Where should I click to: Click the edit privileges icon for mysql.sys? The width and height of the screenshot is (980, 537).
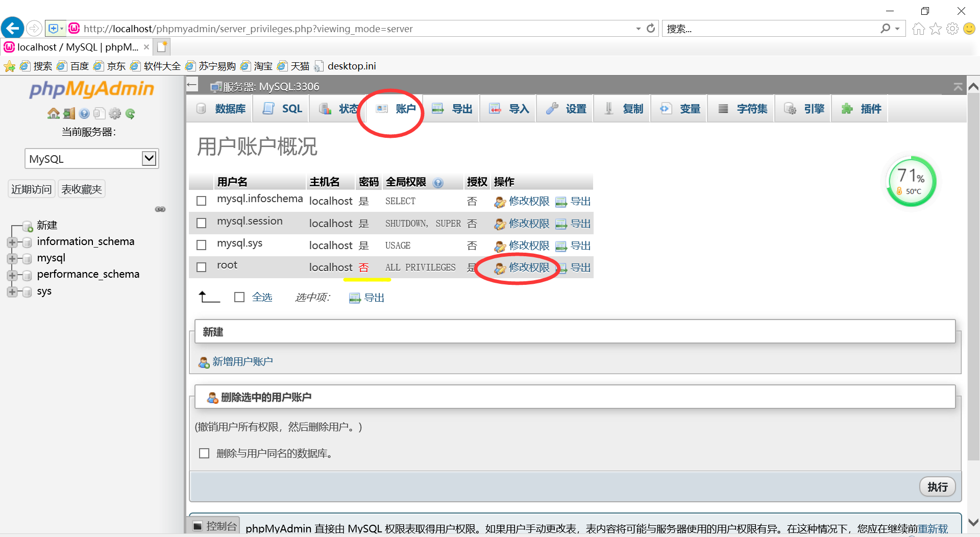pos(500,247)
